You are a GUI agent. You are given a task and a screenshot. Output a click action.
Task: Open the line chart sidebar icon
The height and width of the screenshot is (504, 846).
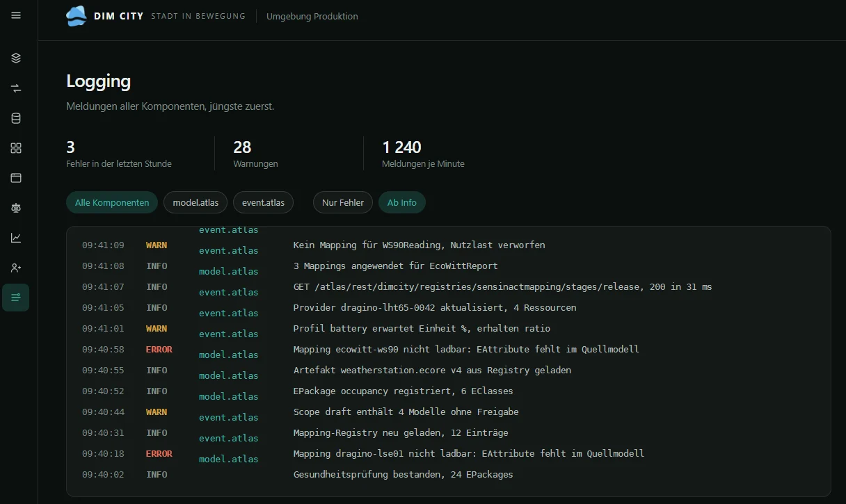click(16, 238)
